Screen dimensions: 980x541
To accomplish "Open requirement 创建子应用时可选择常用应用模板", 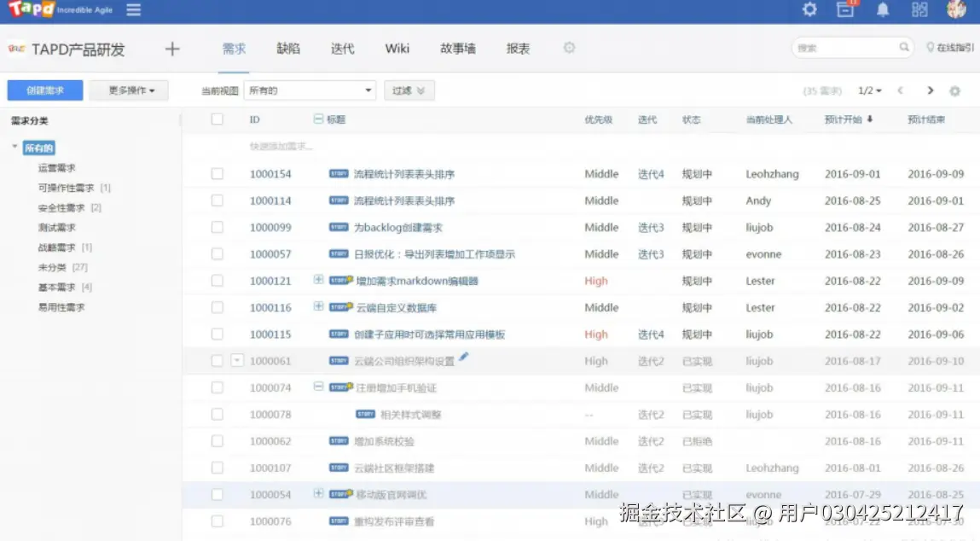I will click(429, 334).
